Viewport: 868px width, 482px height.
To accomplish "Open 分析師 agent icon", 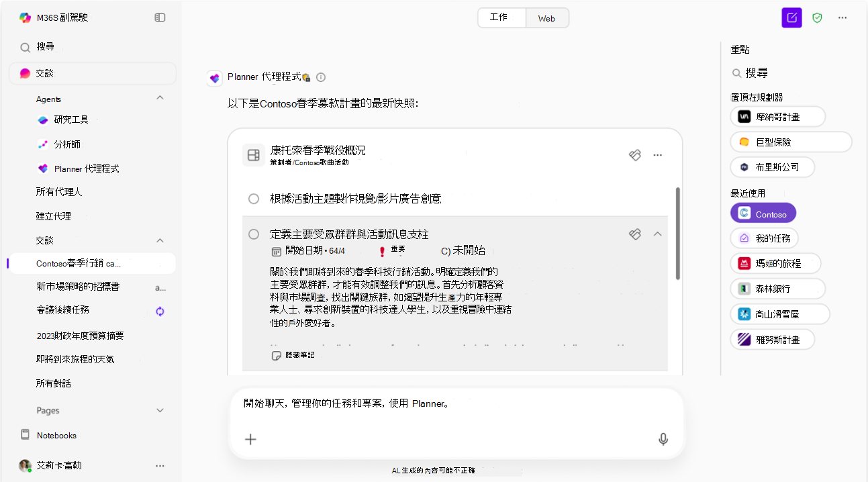I will pyautogui.click(x=43, y=144).
